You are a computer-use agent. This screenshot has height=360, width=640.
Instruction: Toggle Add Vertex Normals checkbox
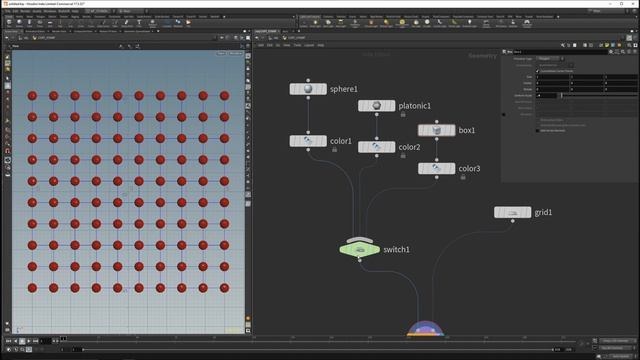(x=538, y=131)
